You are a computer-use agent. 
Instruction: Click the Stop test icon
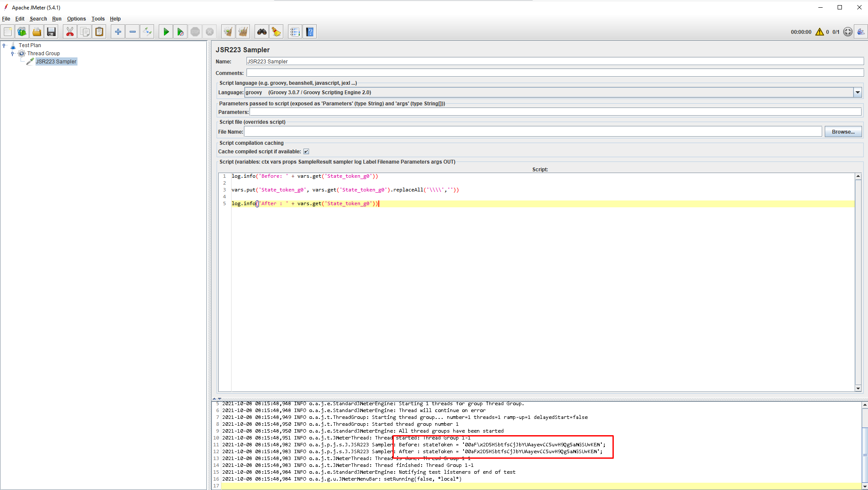(195, 32)
